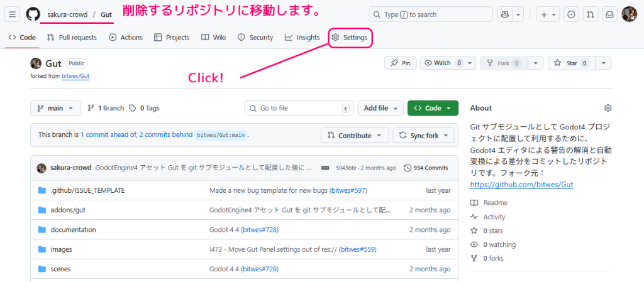Click folder icon beside addons/gut
Screen dimensions: 644x282
click(x=42, y=210)
